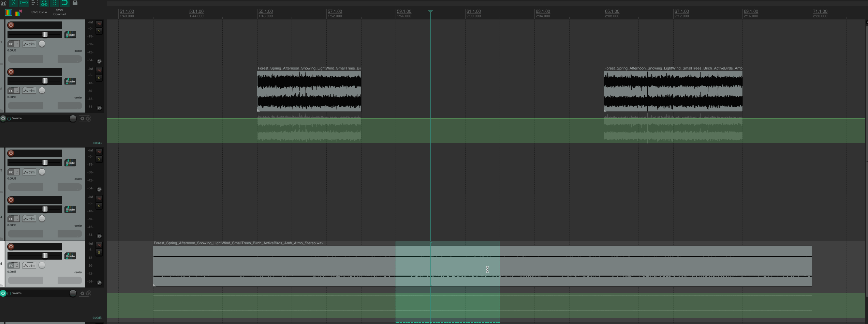Open the trim envelope menu on track 4
Image resolution: width=868 pixels, height=324 pixels.
tap(29, 219)
